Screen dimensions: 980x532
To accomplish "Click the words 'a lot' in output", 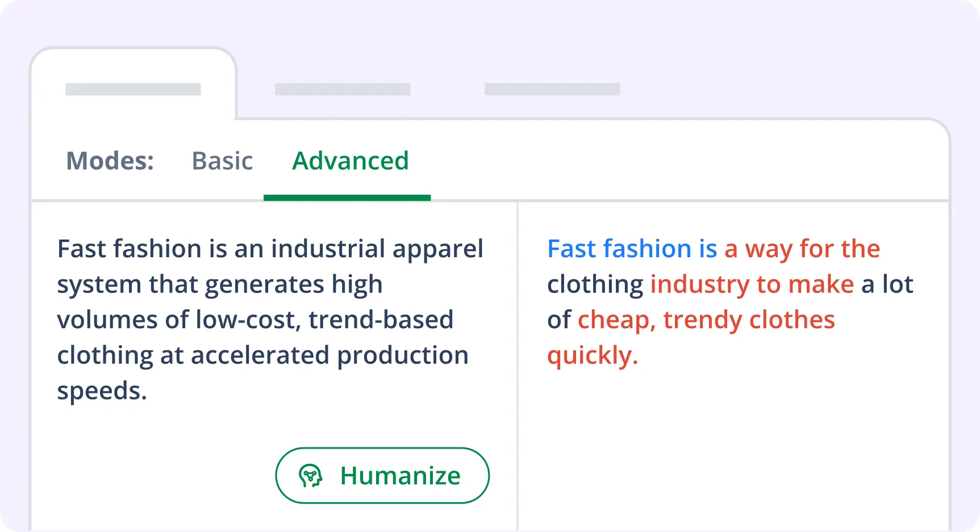I will coord(887,284).
